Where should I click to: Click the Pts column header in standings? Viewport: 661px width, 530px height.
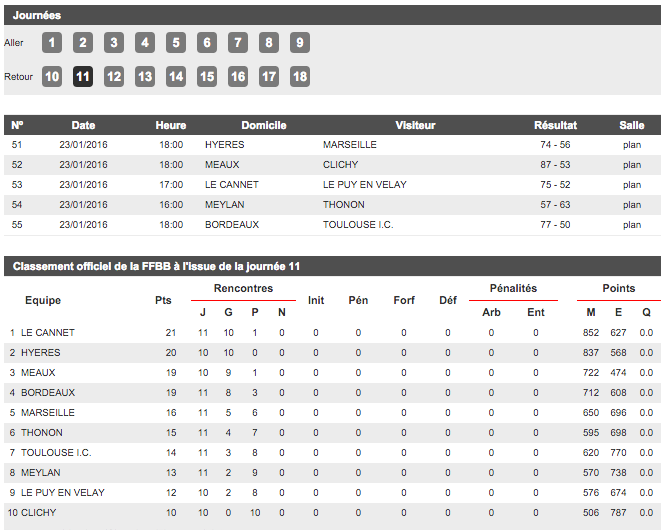(163, 300)
